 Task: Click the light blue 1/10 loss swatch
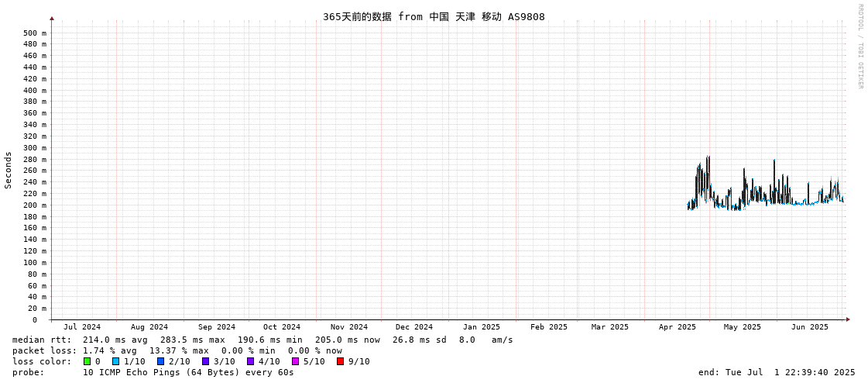coord(115,361)
